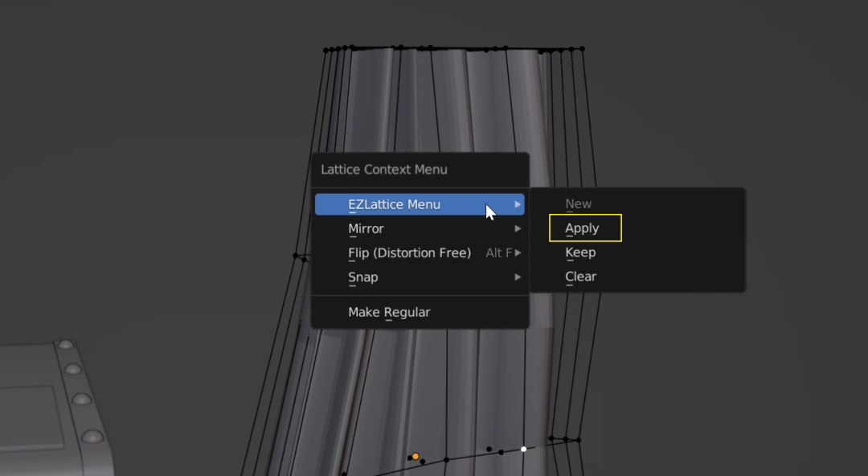Open the EZLattice Menu submenu

coord(420,204)
